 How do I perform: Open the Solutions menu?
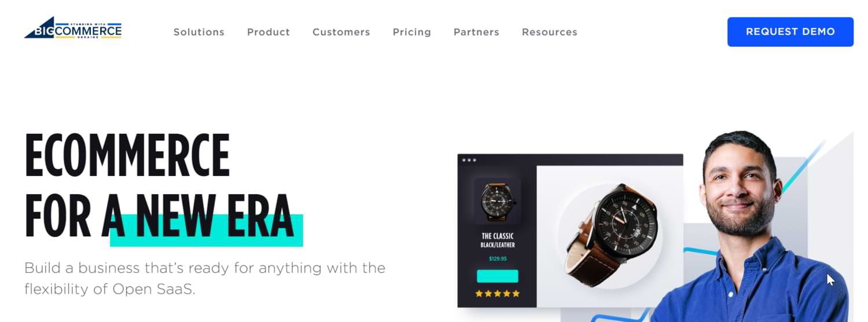(199, 32)
